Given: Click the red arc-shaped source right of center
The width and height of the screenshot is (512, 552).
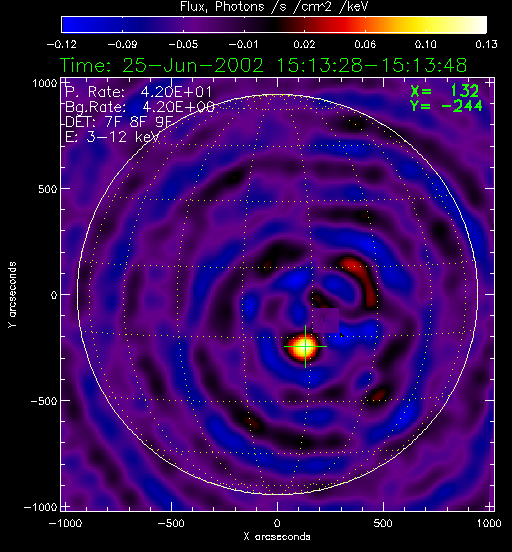Looking at the screenshot, I should point(361,282).
